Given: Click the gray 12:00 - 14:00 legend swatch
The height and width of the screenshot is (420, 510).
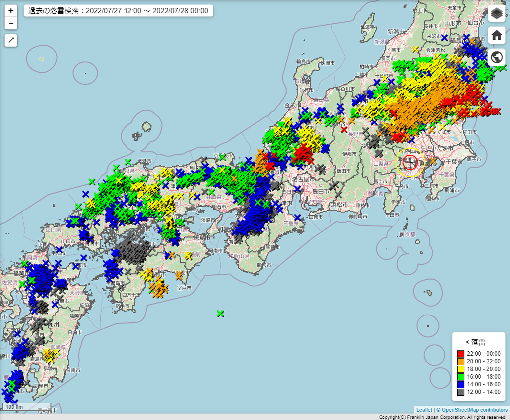Looking at the screenshot, I should 460,393.
